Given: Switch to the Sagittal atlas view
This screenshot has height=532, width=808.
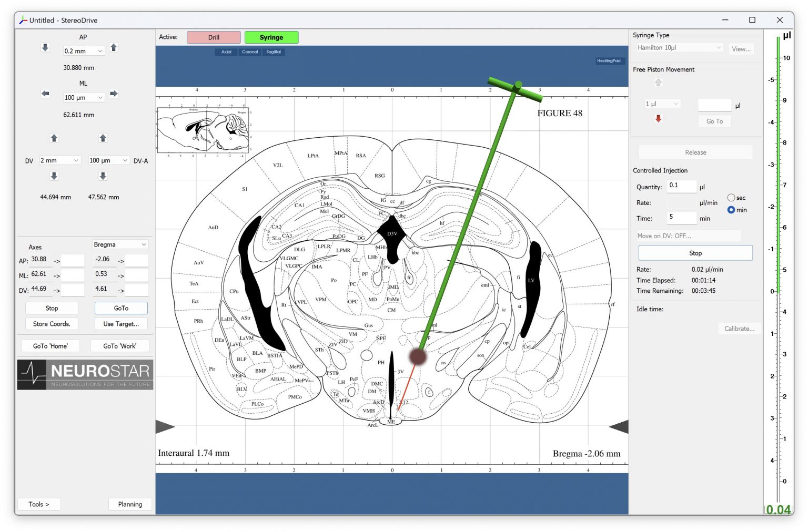Looking at the screenshot, I should 274,52.
